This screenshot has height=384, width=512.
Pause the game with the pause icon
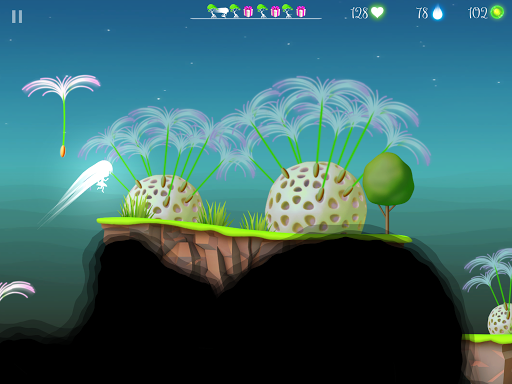coord(17,16)
